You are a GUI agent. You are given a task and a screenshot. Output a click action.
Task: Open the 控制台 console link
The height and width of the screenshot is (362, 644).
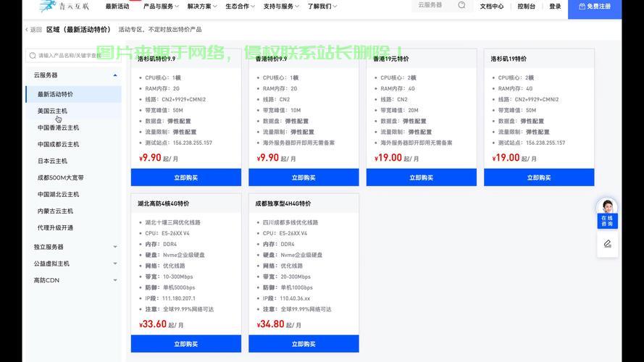click(x=526, y=7)
